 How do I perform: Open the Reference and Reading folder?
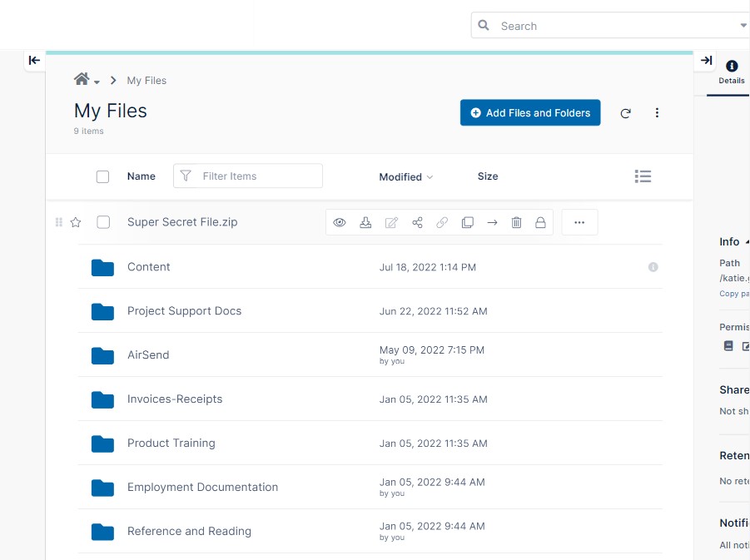pos(189,532)
